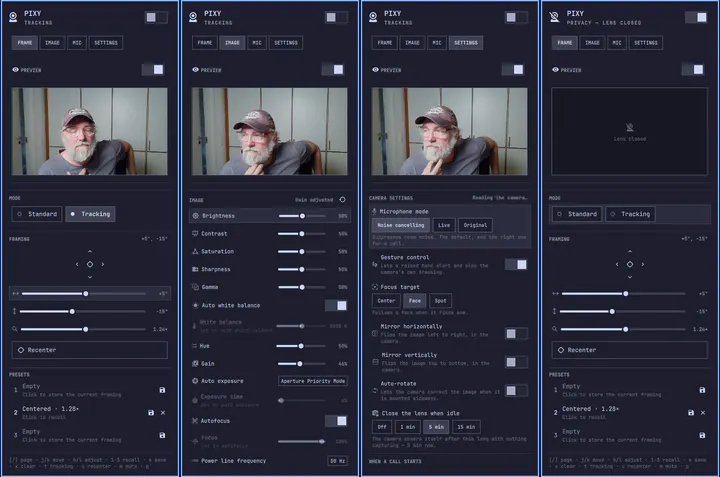Image resolution: width=720 pixels, height=477 pixels.
Task: Click the Focus target reticle icon
Action: pyautogui.click(x=375, y=287)
